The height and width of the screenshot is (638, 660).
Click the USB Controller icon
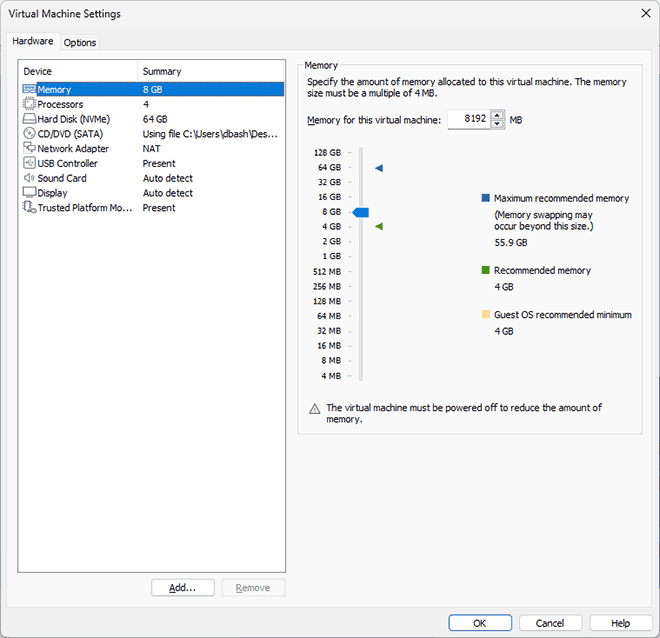click(29, 163)
